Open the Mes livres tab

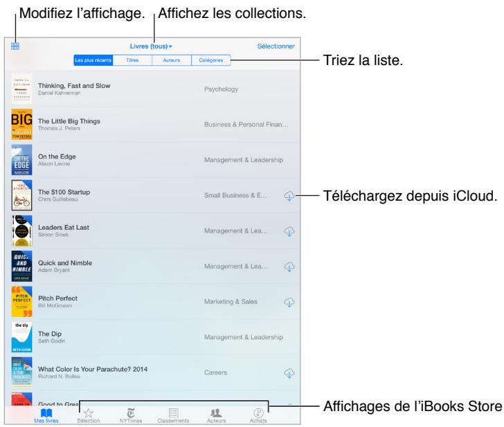click(46, 415)
